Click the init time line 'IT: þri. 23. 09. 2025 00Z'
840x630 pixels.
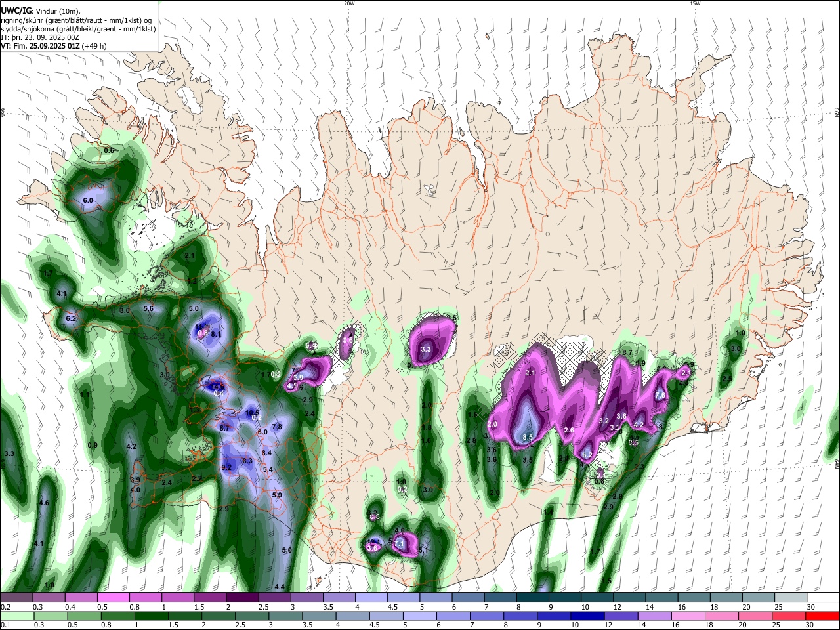coord(40,37)
